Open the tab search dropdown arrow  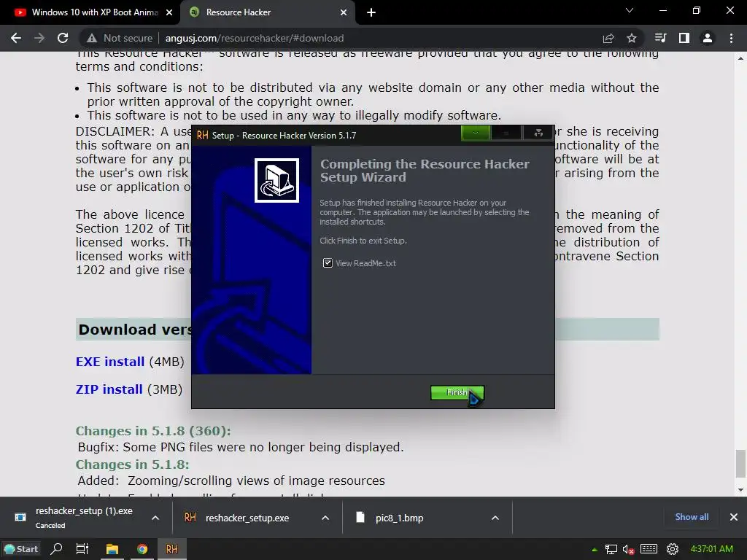[x=630, y=10]
